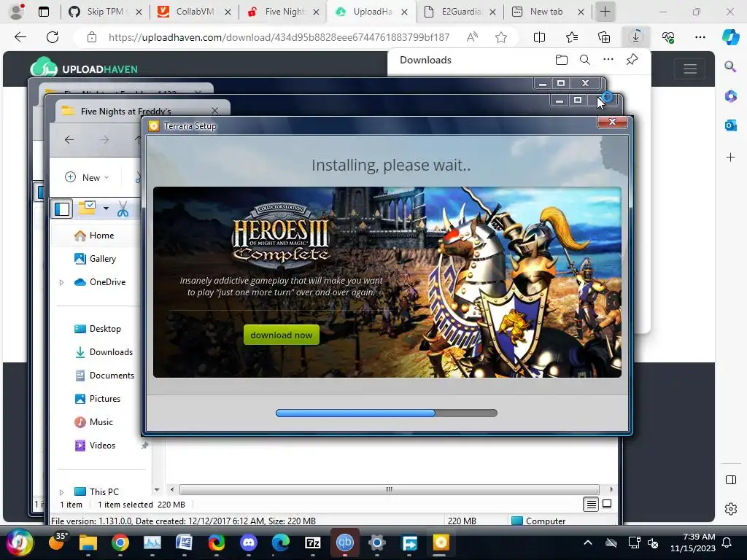747x560 pixels.
Task: Click the UploadHaven logo link
Action: tap(84, 69)
